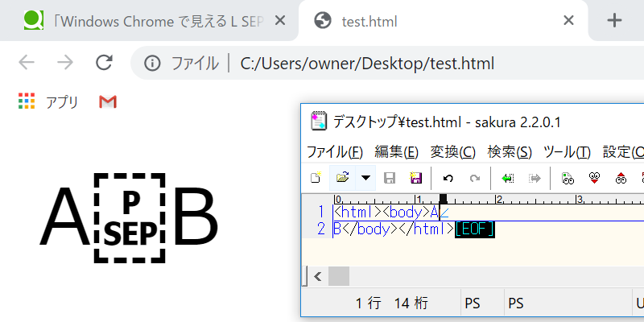Viewport: 644px width, 322px height.
Task: Find next with eyes and down arrow icon
Action: click(x=594, y=178)
